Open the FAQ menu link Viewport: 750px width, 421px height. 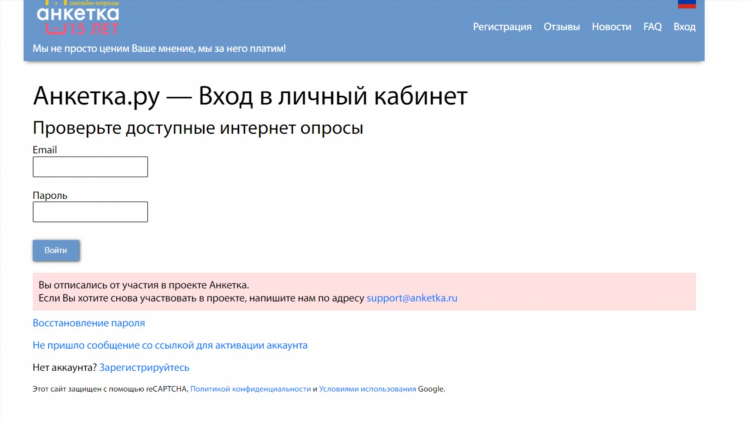coord(652,27)
